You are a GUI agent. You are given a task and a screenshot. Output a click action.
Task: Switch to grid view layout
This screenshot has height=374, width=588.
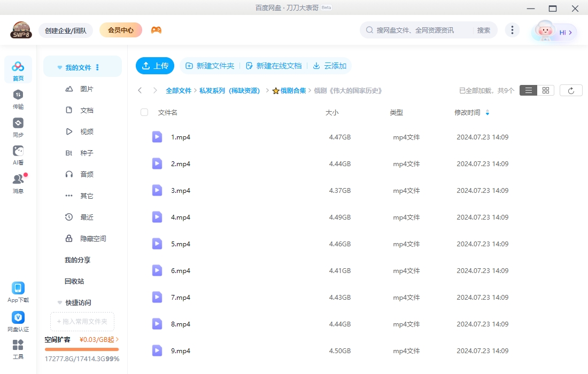545,90
